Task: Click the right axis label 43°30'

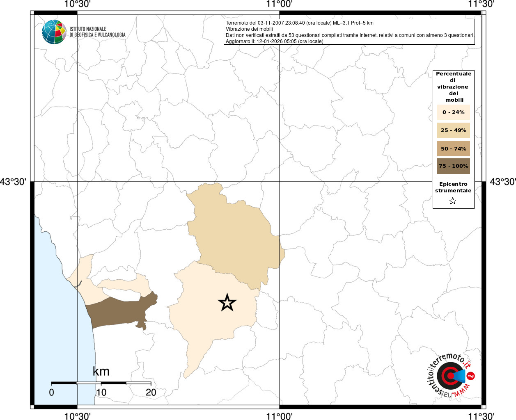Action: (x=502, y=181)
